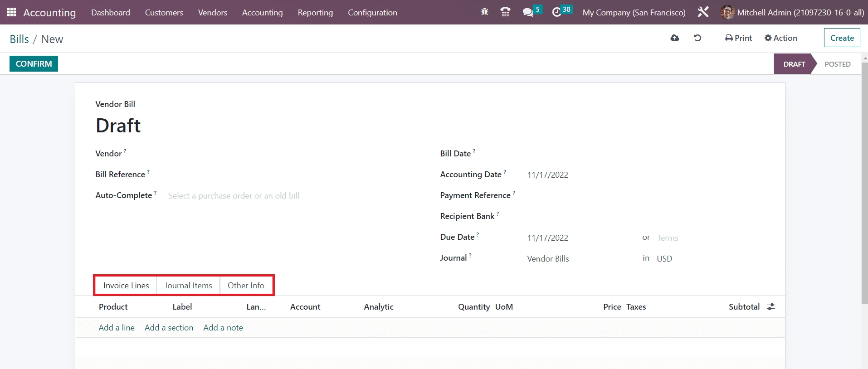Open the activities clock icon
This screenshot has height=369, width=868.
click(557, 12)
